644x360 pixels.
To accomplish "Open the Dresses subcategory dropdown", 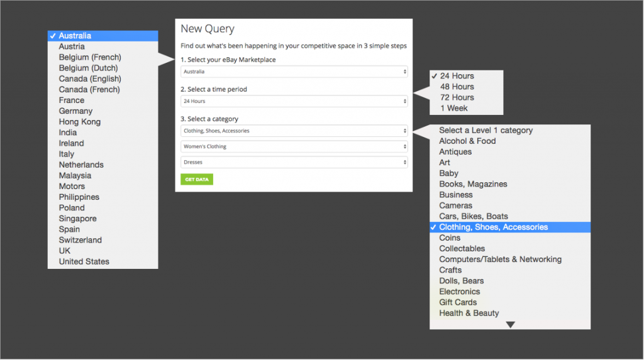I will 294,162.
